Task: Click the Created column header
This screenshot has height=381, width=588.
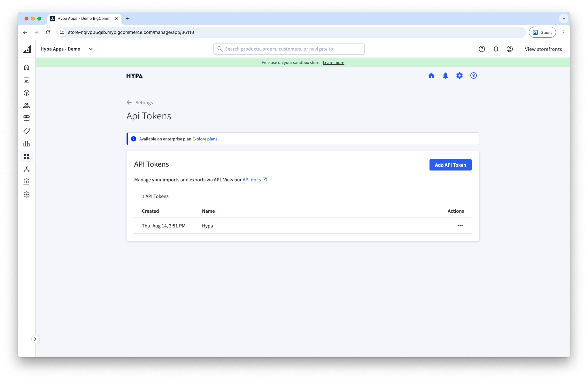Action: pos(150,211)
